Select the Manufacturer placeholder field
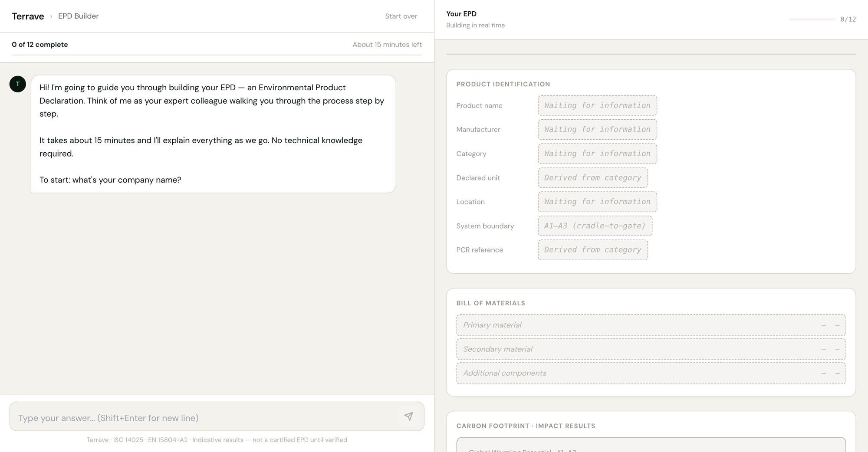This screenshot has height=452, width=868. click(597, 129)
